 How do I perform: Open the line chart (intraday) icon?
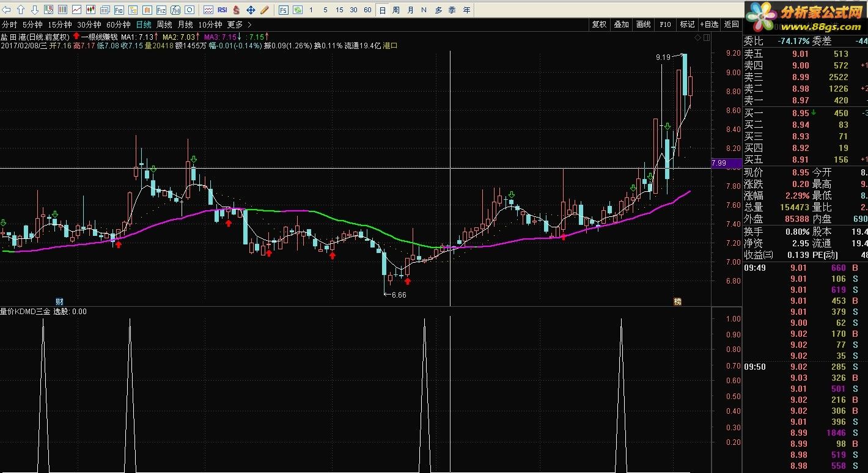tap(76, 10)
